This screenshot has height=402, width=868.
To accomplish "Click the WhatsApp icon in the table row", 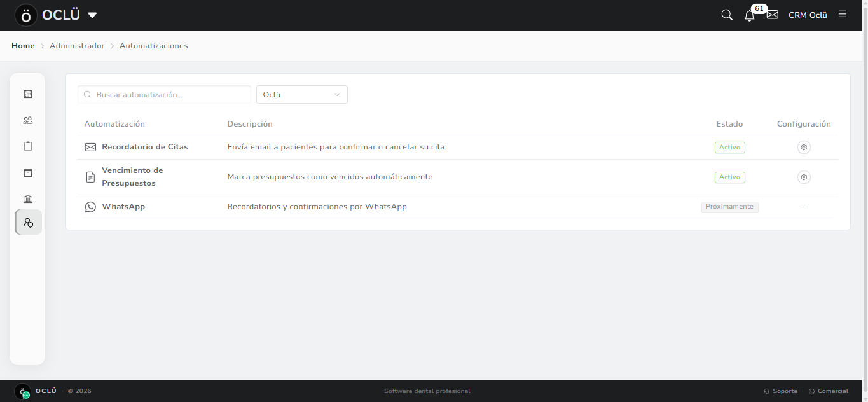I will click(x=90, y=207).
